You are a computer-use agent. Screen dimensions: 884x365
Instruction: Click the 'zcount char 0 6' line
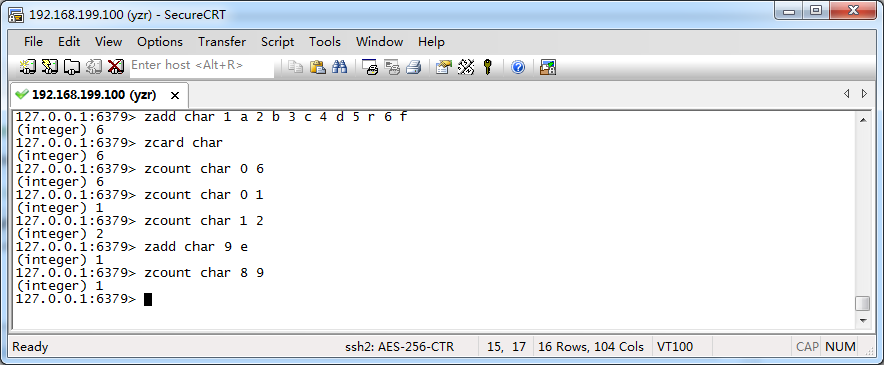coord(140,169)
